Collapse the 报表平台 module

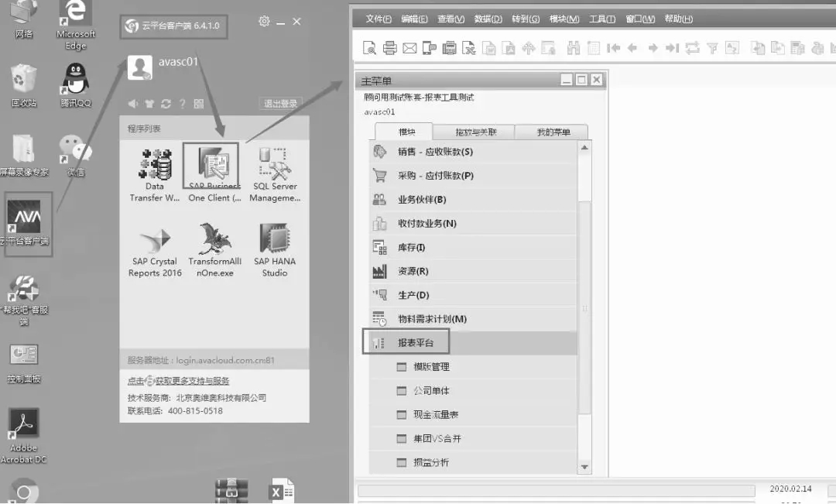[x=474, y=343]
